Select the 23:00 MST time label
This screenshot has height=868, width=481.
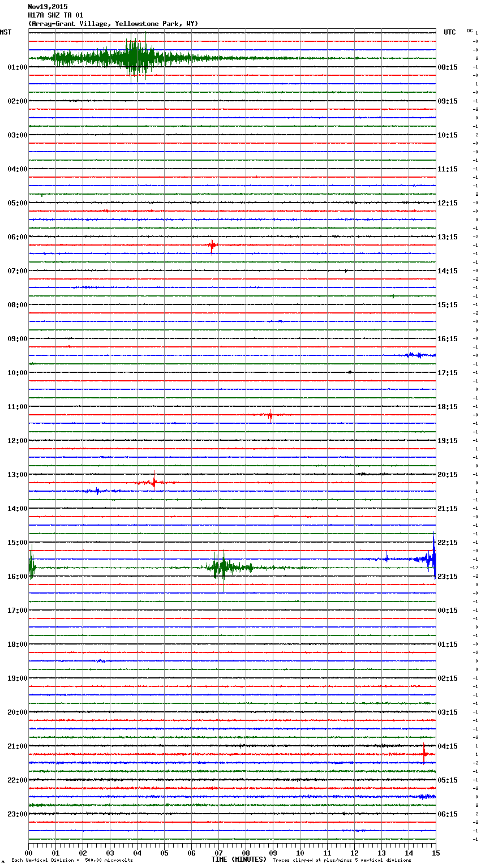18,814
